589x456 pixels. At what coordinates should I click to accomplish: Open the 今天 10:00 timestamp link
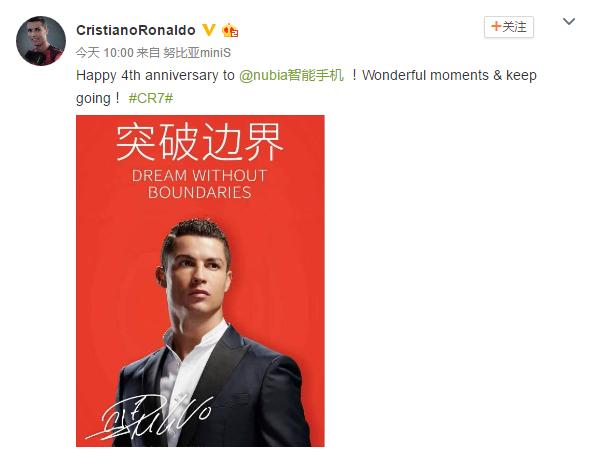click(105, 53)
